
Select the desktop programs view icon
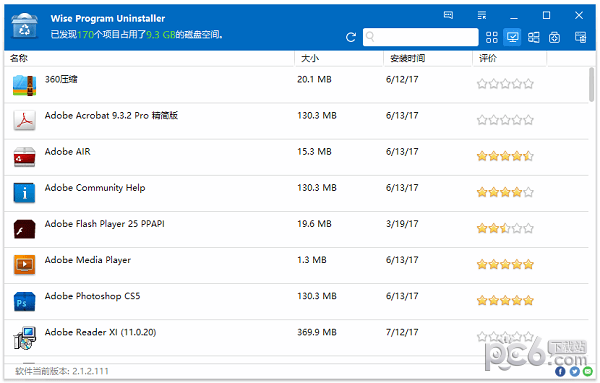coord(512,37)
